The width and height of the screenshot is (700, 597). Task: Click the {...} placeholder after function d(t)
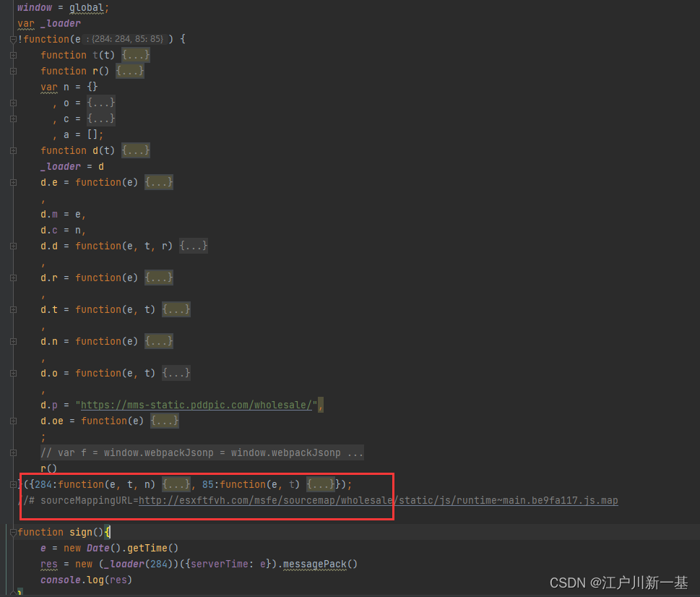(136, 150)
